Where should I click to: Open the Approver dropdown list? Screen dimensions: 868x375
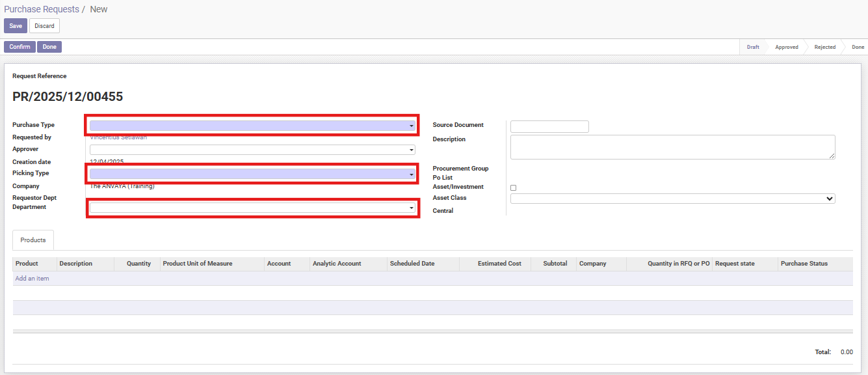(x=252, y=150)
